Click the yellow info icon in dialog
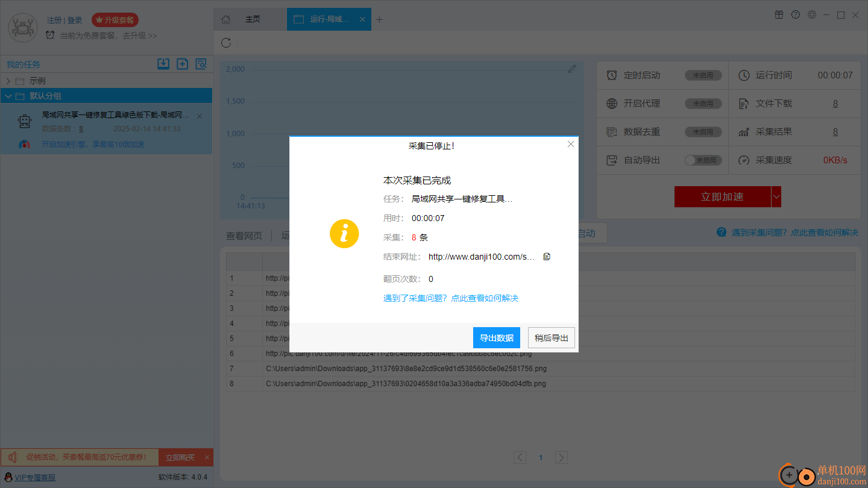This screenshot has height=488, width=868. click(344, 233)
